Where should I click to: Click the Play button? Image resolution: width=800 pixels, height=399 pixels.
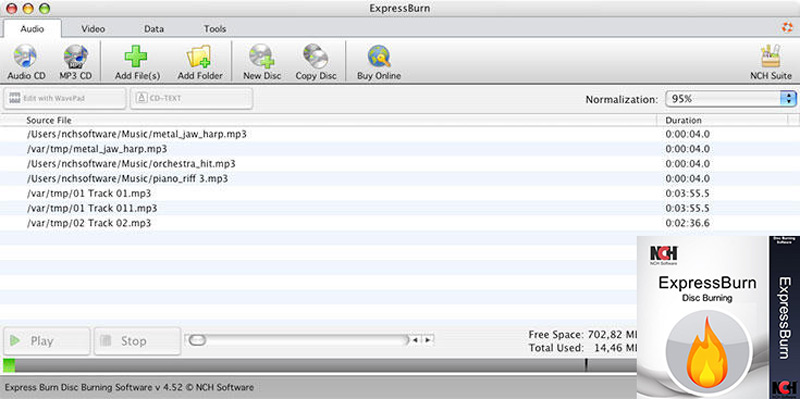tap(46, 341)
